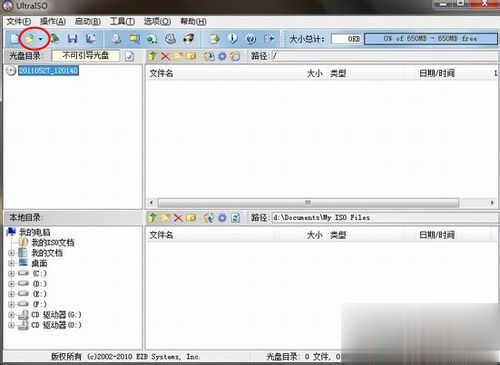The height and width of the screenshot is (365, 500).
Task: Click the disc label icon before 路径 in disc toolbar
Action: coord(235,56)
